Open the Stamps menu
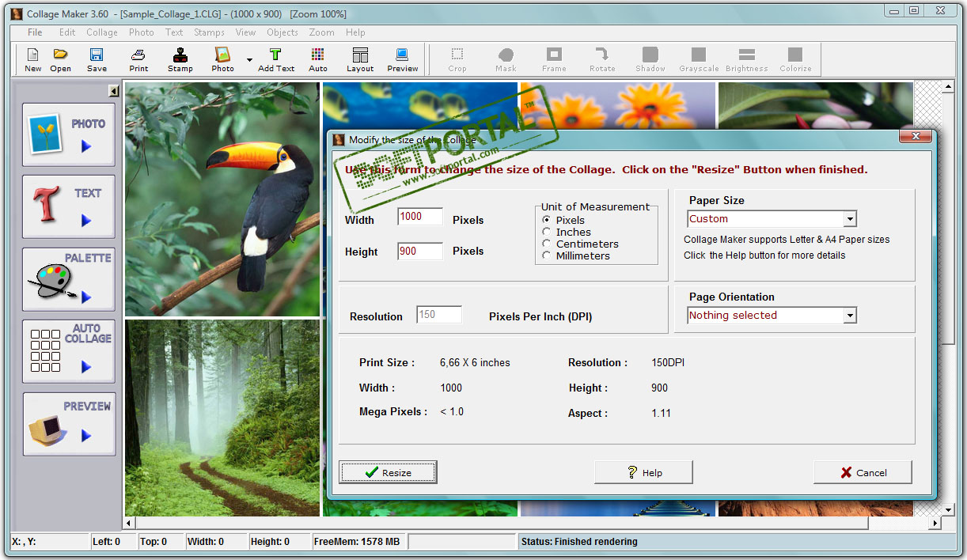 point(210,32)
